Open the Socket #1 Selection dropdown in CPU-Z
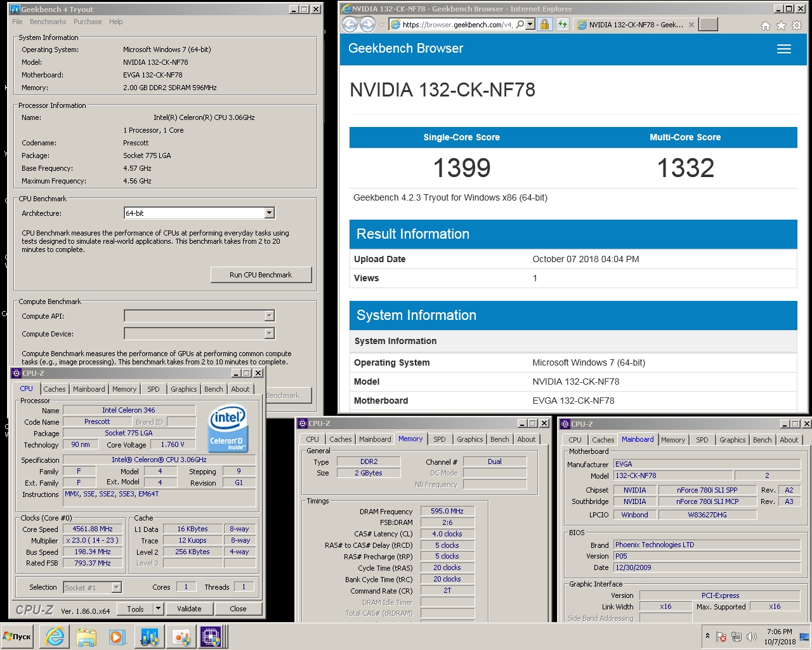 pos(116,588)
